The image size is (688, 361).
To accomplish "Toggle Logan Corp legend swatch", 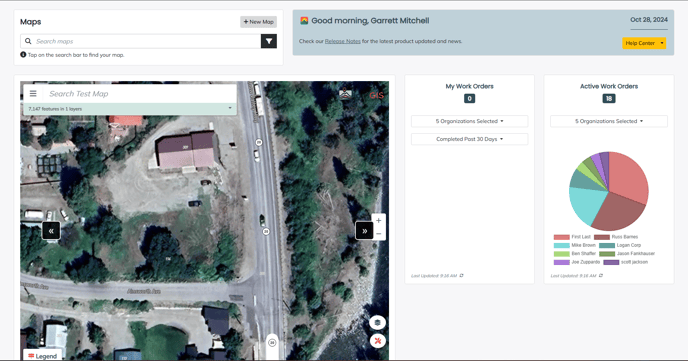I will click(607, 245).
